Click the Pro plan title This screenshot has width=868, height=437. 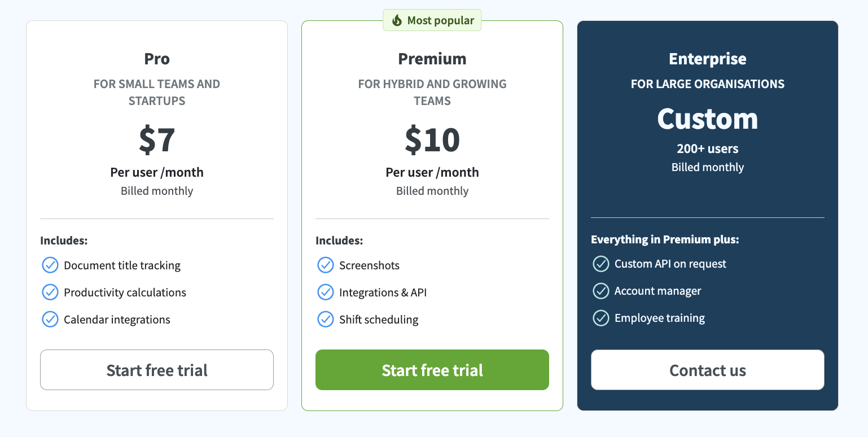click(157, 59)
